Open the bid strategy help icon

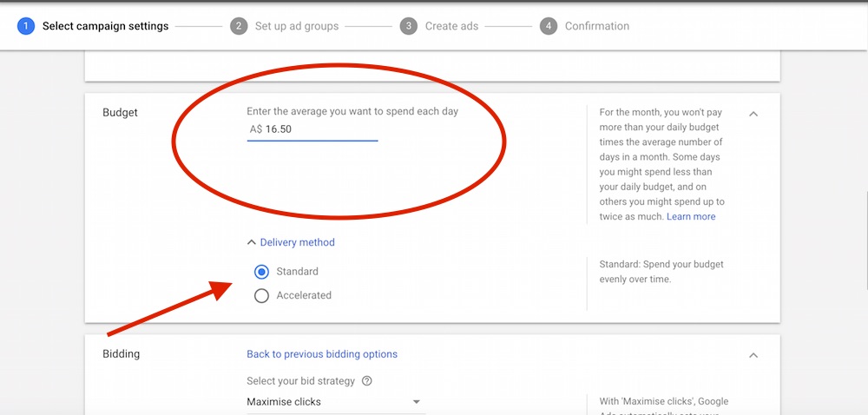[366, 381]
